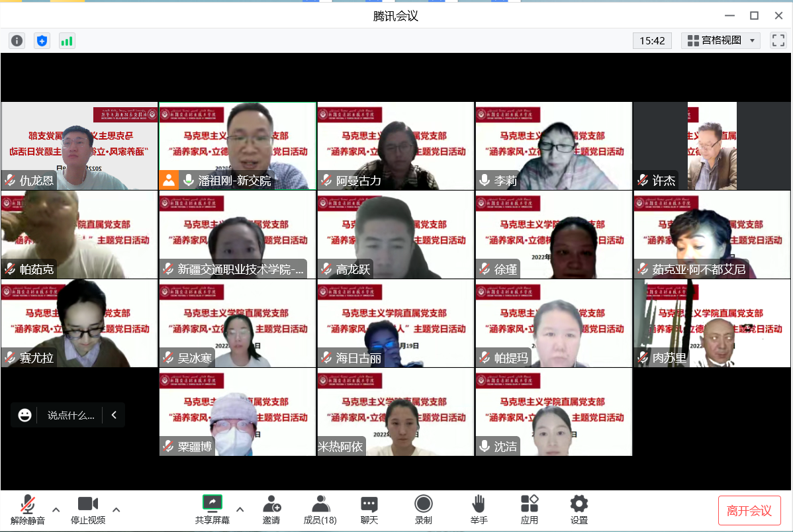
Task: Check the green network signal icon
Action: tap(67, 41)
